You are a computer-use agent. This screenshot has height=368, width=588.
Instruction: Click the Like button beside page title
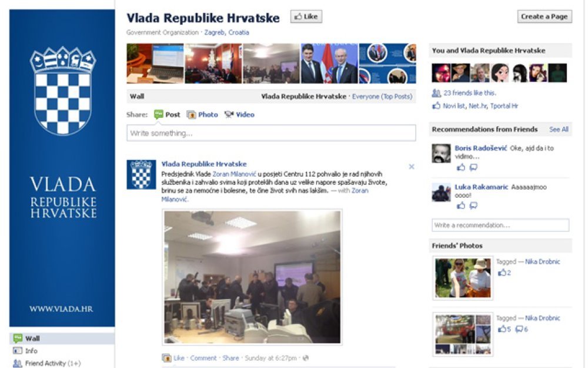click(x=306, y=16)
